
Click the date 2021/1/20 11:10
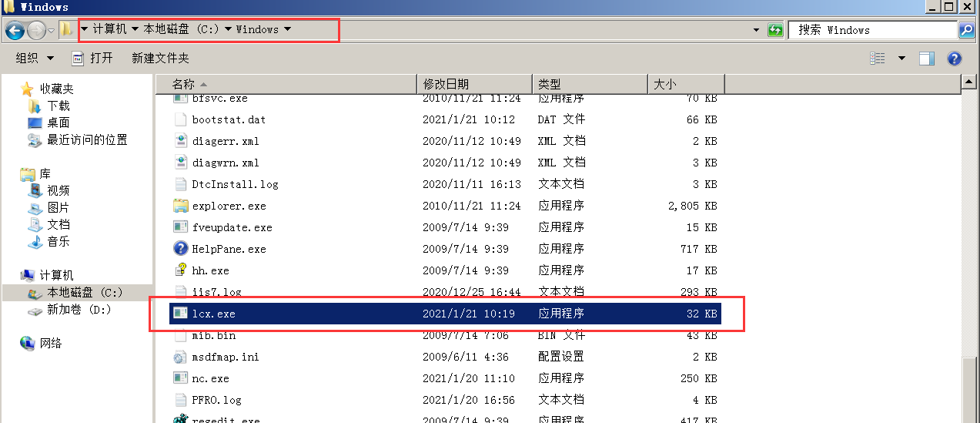click(469, 378)
